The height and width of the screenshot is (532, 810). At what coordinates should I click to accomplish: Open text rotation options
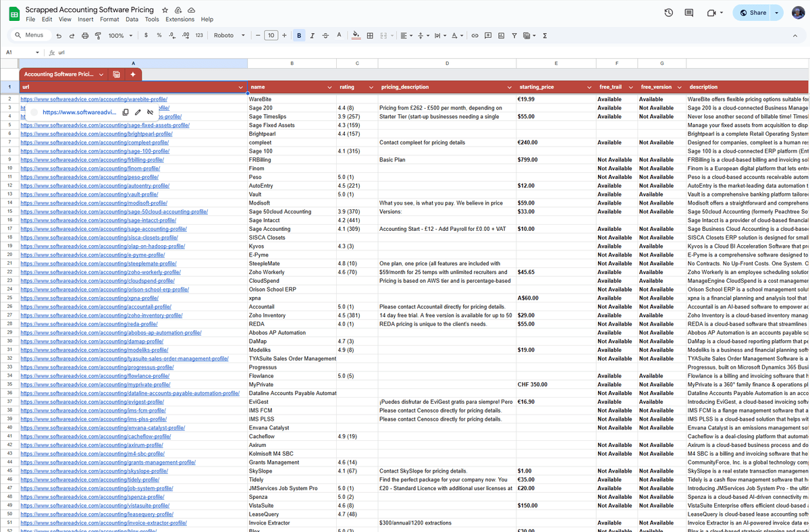point(456,35)
